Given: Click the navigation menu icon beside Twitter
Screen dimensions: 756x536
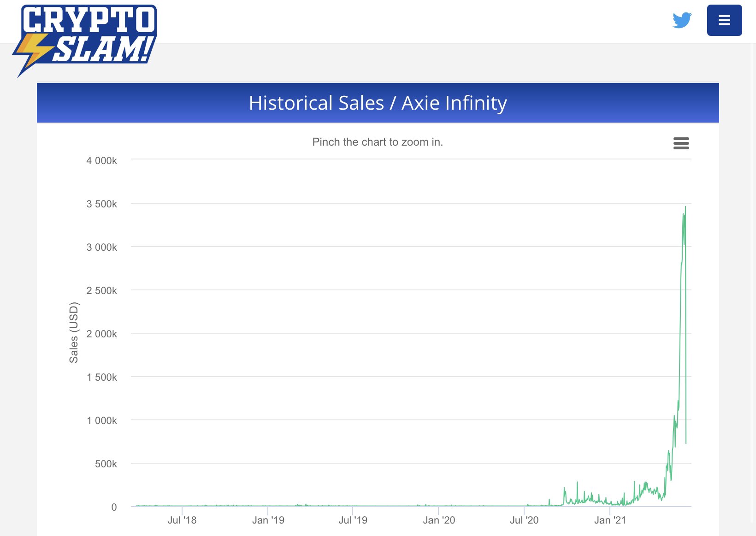Looking at the screenshot, I should 724,20.
